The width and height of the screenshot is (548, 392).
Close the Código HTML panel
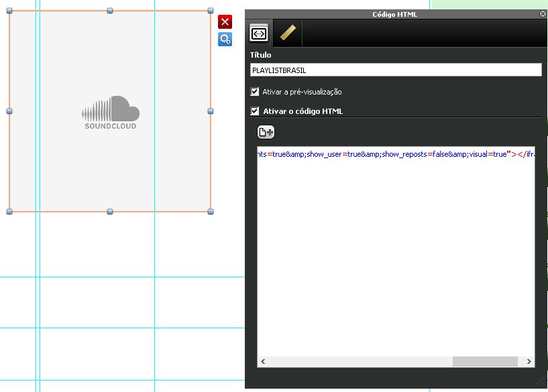click(x=543, y=14)
